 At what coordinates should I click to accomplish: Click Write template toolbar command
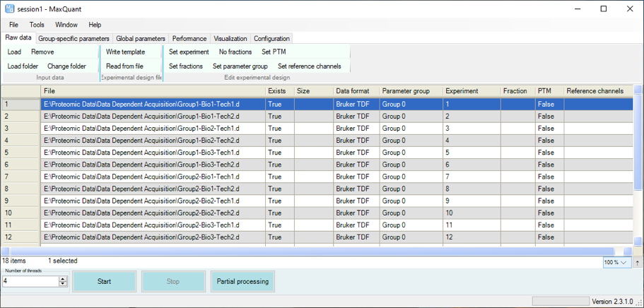pyautogui.click(x=125, y=52)
